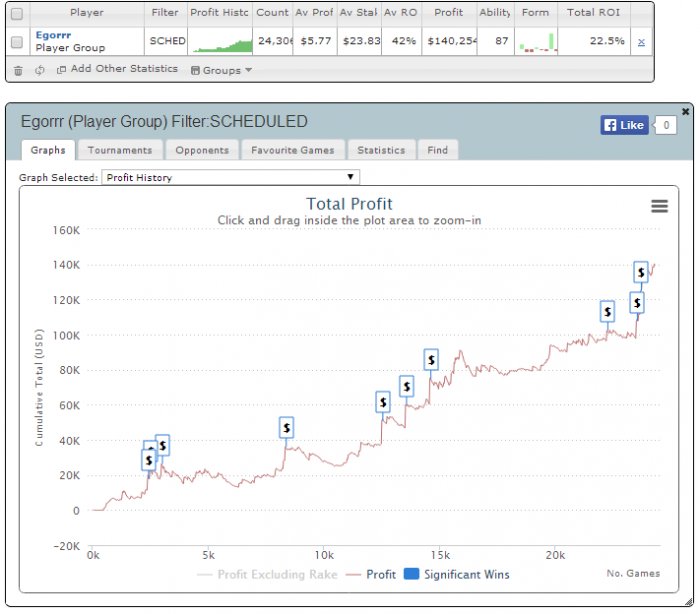Click the refresh arrows icon

pos(40,70)
